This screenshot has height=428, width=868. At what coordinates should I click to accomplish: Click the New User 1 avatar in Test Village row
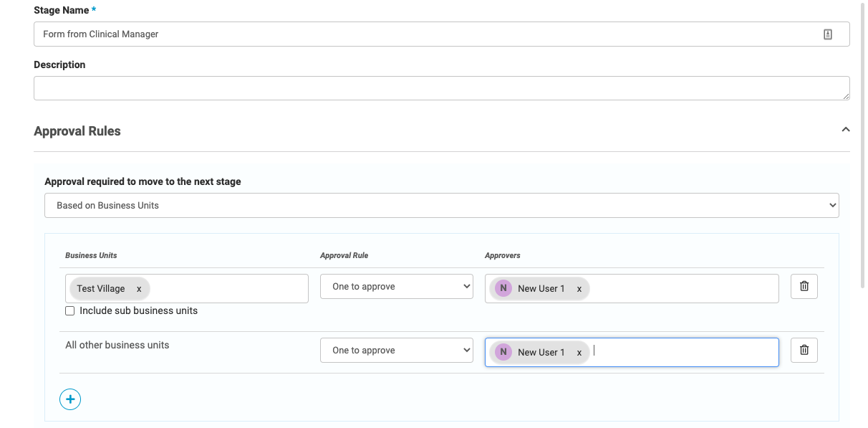point(503,288)
